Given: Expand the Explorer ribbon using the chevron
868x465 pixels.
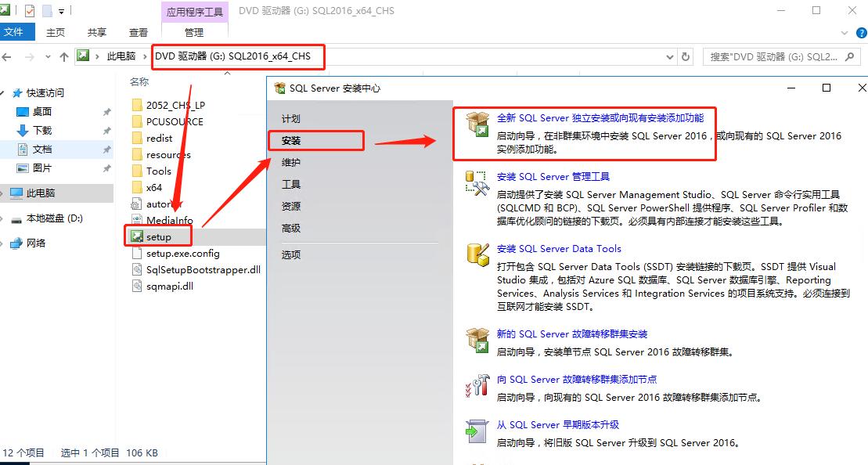Looking at the screenshot, I should pyautogui.click(x=843, y=33).
